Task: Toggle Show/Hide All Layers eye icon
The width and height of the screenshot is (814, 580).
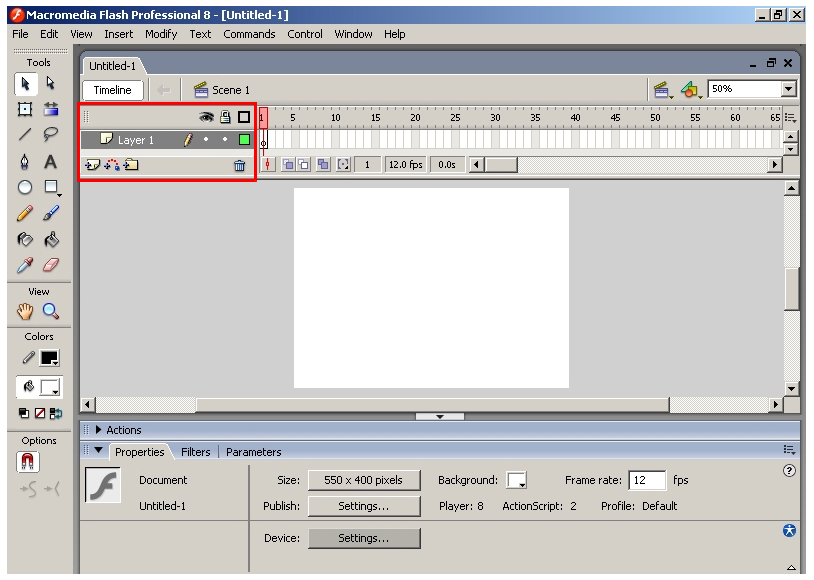Action: (x=206, y=117)
